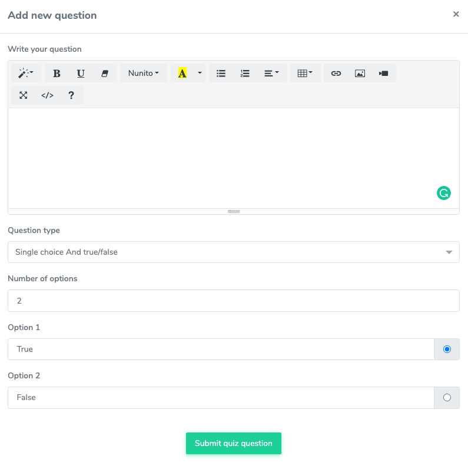Toggle bold formatting
Screen dimensions: 468x476
pos(57,74)
